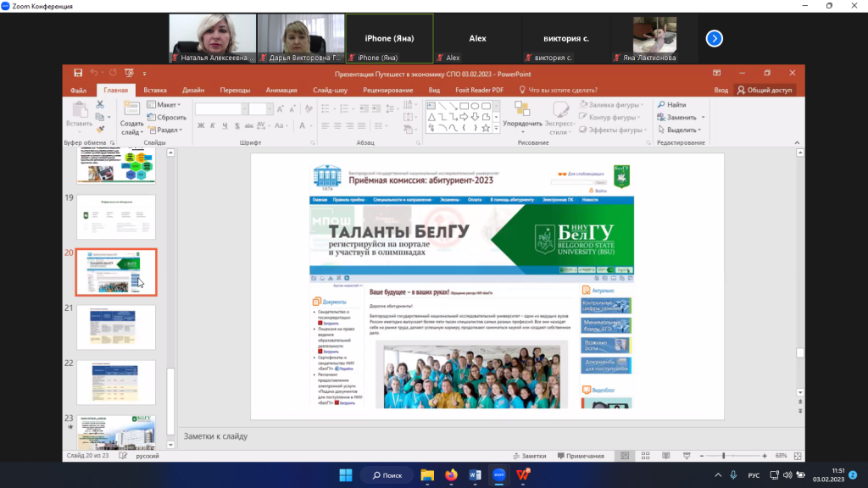The height and width of the screenshot is (488, 868).
Task: Open ribbon display options icon
Action: click(x=717, y=73)
